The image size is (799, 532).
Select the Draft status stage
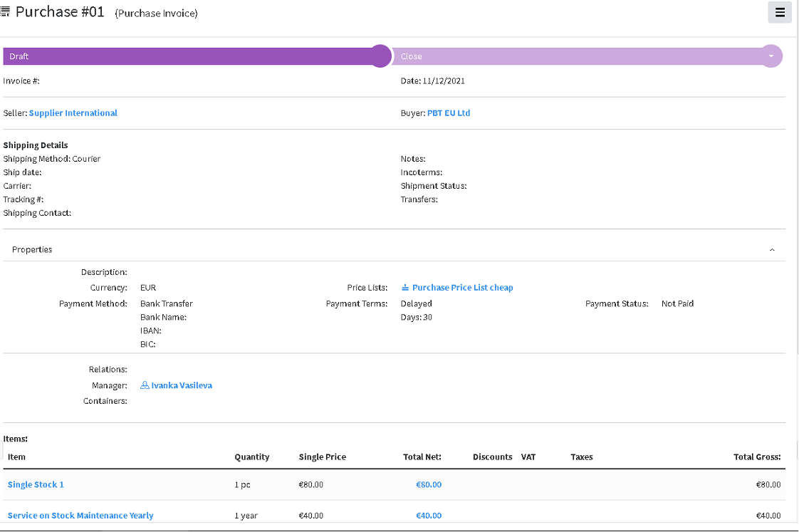pos(192,56)
